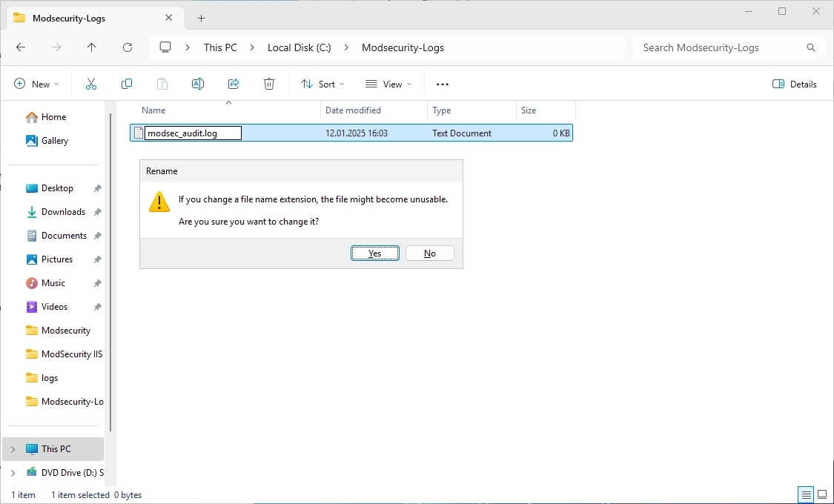The height and width of the screenshot is (504, 834).
Task: Switch to large thumbnails view in status bar
Action: (x=822, y=494)
